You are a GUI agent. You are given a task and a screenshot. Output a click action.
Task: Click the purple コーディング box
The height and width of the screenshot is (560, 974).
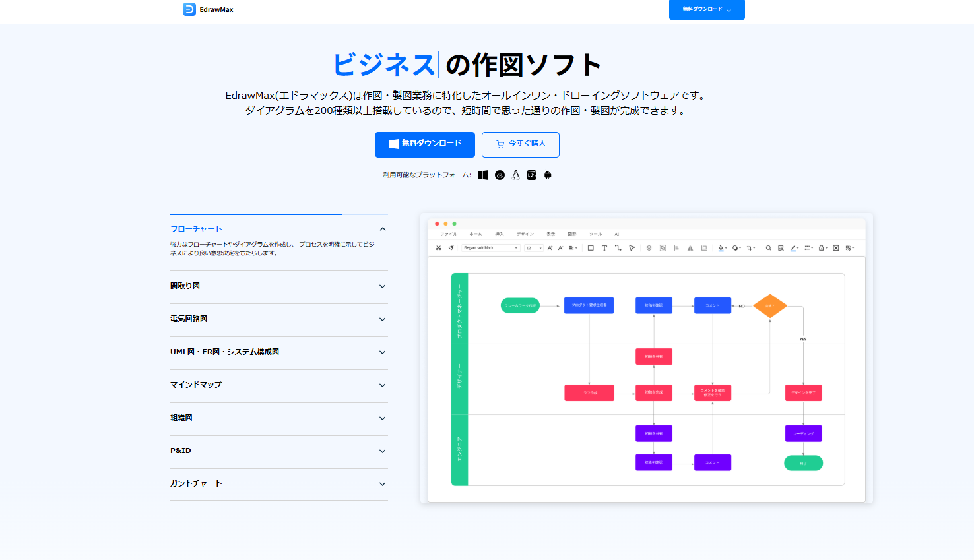pos(804,433)
